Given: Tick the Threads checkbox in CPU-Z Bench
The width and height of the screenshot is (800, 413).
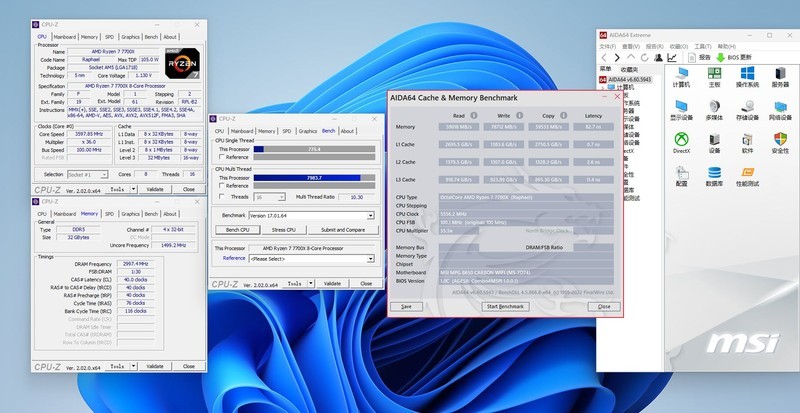Looking at the screenshot, I should 222,197.
